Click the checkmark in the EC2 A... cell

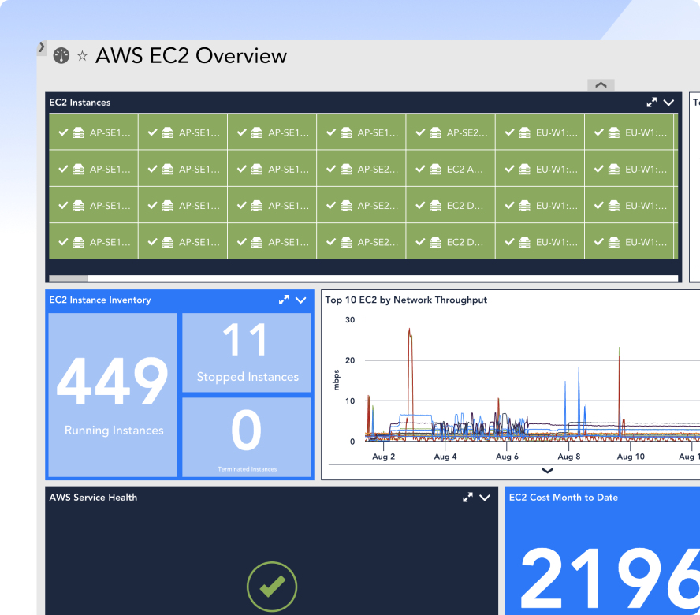coord(420,169)
